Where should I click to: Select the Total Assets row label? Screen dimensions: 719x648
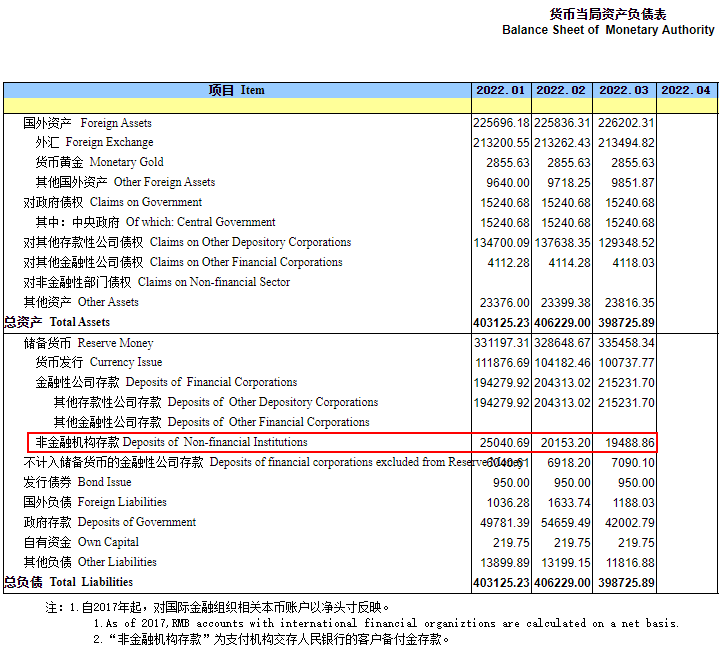click(57, 322)
